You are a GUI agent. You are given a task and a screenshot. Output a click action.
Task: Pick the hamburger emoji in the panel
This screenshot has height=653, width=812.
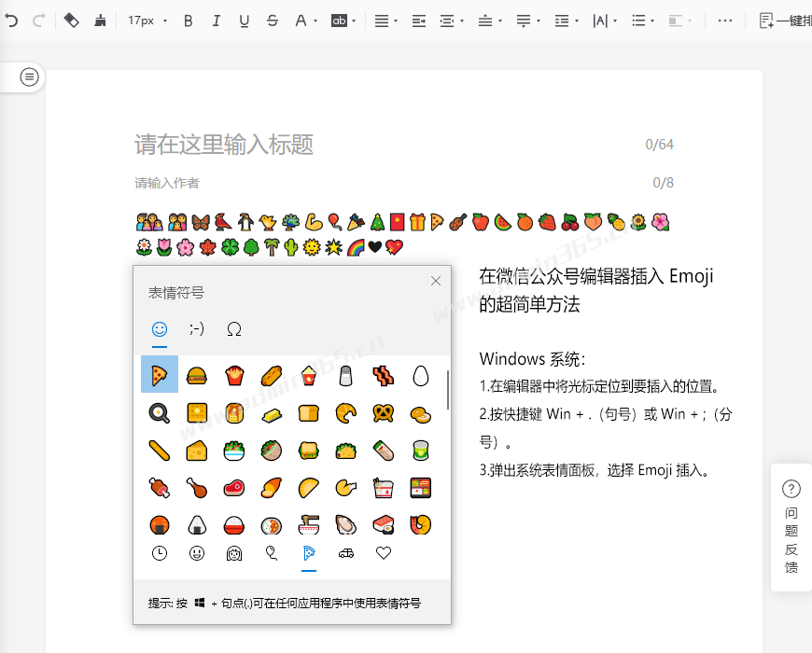(x=196, y=376)
